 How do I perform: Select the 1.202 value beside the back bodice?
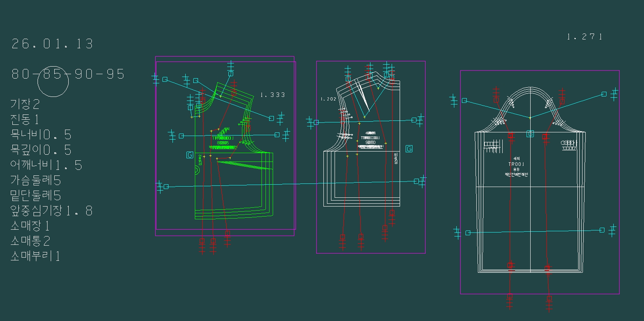click(329, 99)
